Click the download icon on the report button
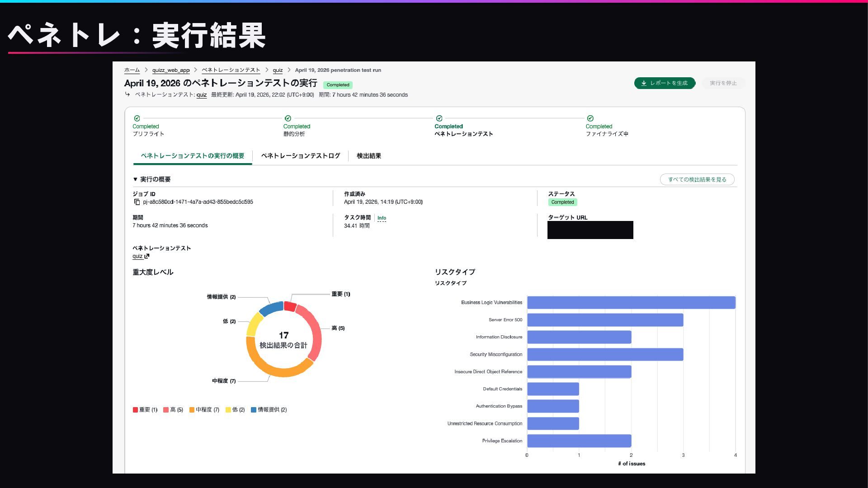 [644, 83]
